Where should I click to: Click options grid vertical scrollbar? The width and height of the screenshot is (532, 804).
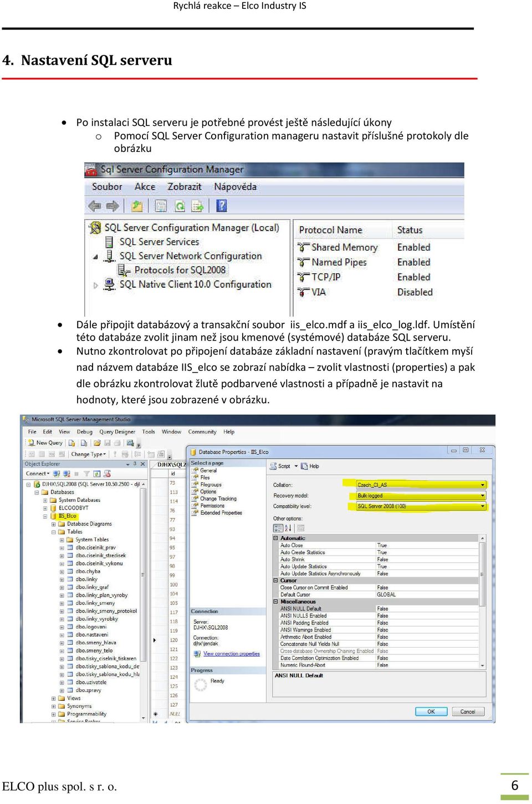483,602
